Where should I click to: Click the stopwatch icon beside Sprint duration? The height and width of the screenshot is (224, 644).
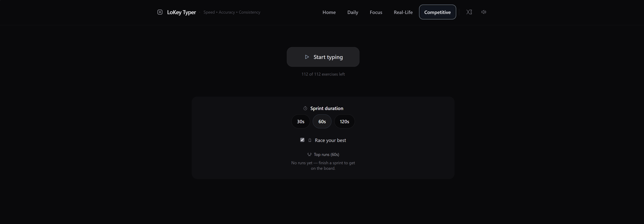click(x=305, y=108)
